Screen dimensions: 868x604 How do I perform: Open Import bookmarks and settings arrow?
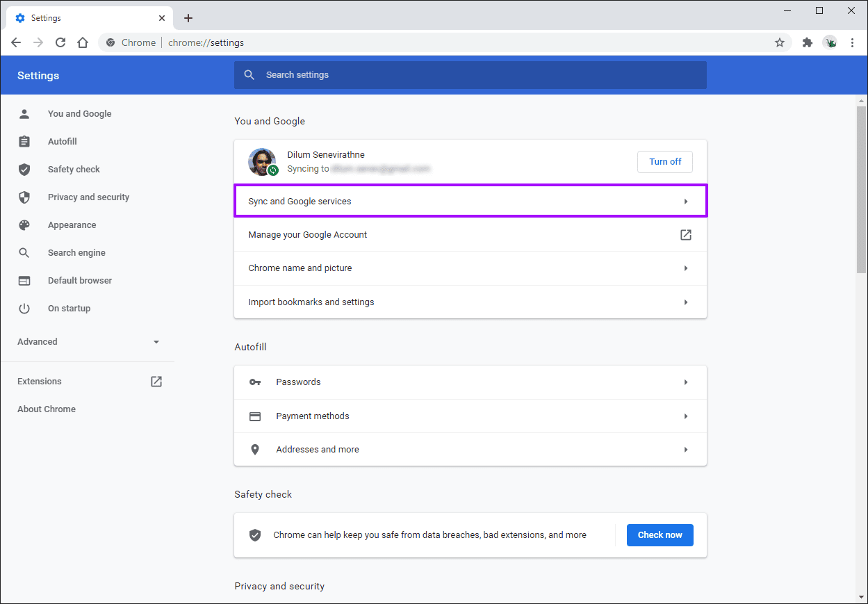(x=686, y=302)
